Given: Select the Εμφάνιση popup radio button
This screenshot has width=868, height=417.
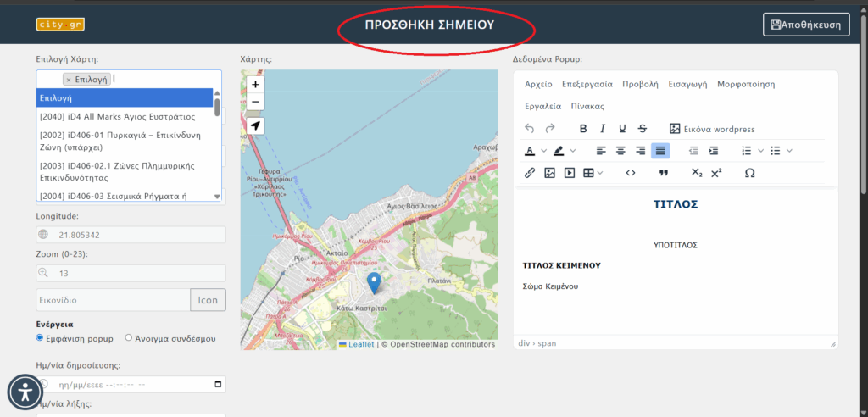Looking at the screenshot, I should tap(40, 338).
